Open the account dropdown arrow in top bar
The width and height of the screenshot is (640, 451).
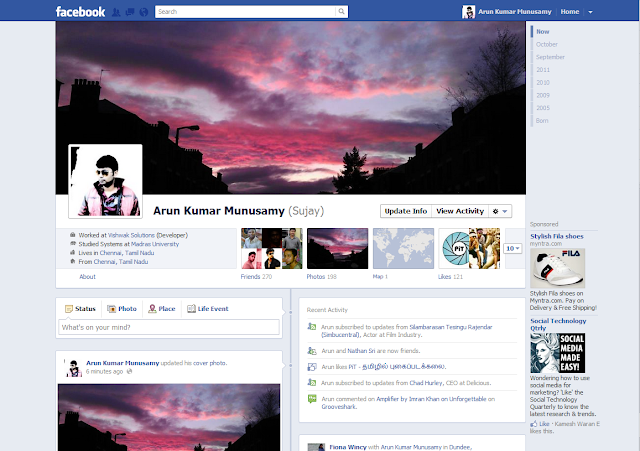590,12
